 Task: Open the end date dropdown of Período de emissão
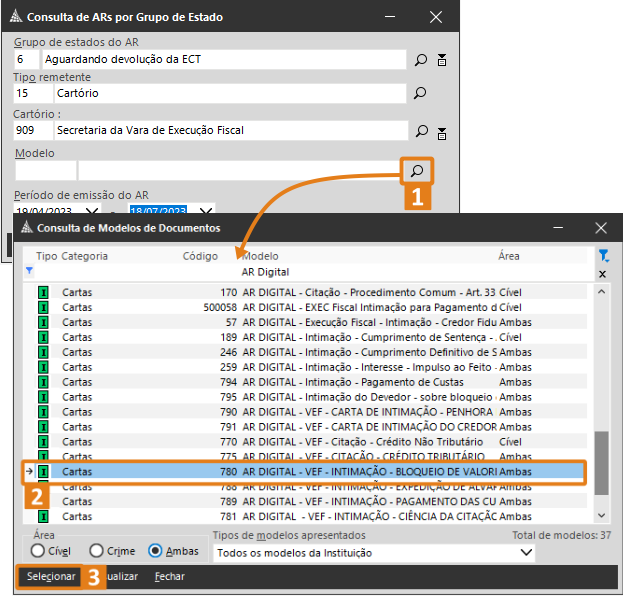click(205, 211)
